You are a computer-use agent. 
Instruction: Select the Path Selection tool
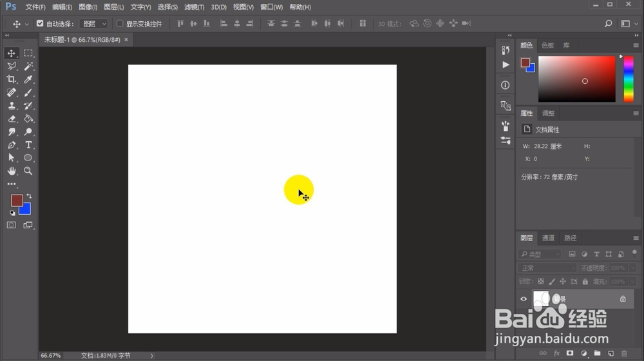coord(12,157)
